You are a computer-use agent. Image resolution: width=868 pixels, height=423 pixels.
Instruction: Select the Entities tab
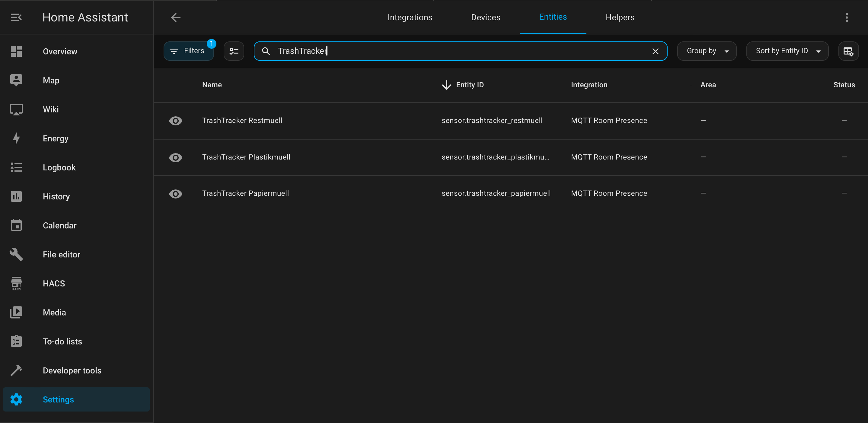pos(553,17)
